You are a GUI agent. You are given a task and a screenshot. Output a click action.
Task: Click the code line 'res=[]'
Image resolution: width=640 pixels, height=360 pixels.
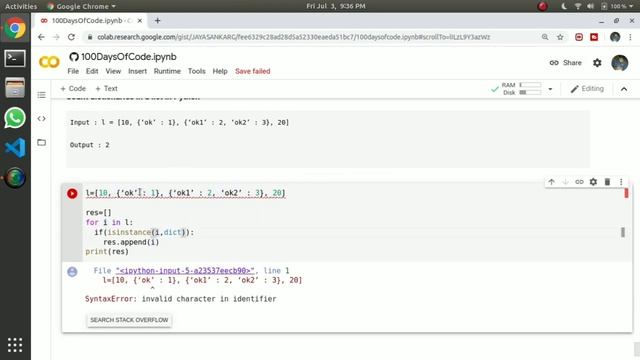coord(98,213)
